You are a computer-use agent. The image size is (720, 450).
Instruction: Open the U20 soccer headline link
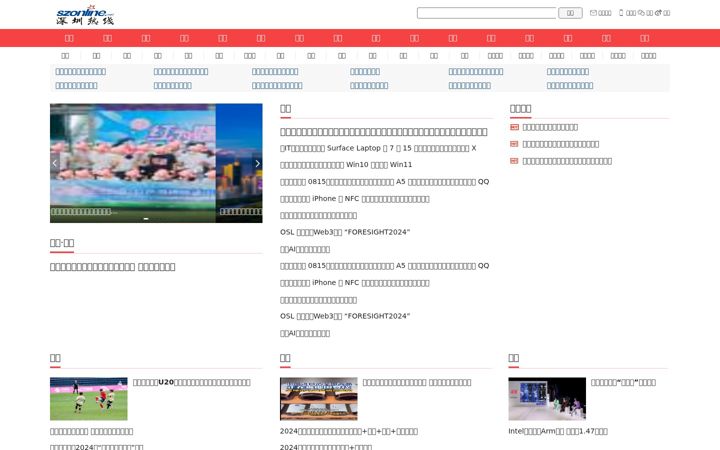(x=191, y=382)
